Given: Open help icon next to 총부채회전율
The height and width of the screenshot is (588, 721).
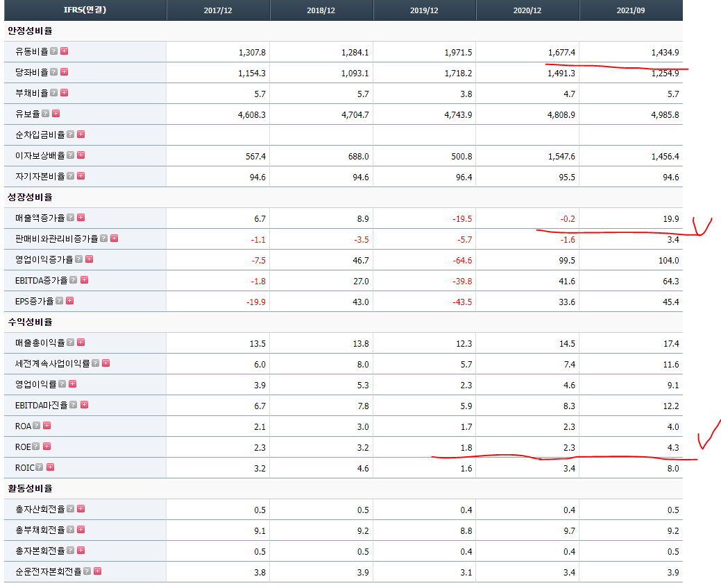Looking at the screenshot, I should (x=70, y=529).
